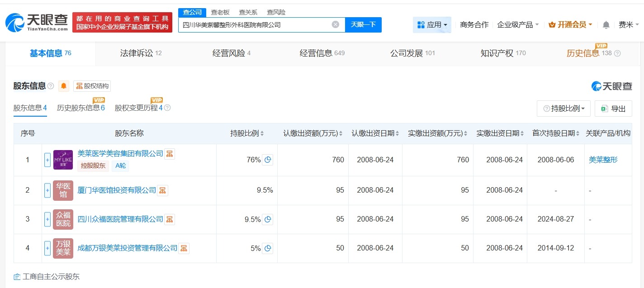Click equity structure icon beside 成都万银美莱投资管理有限公司

[184, 248]
